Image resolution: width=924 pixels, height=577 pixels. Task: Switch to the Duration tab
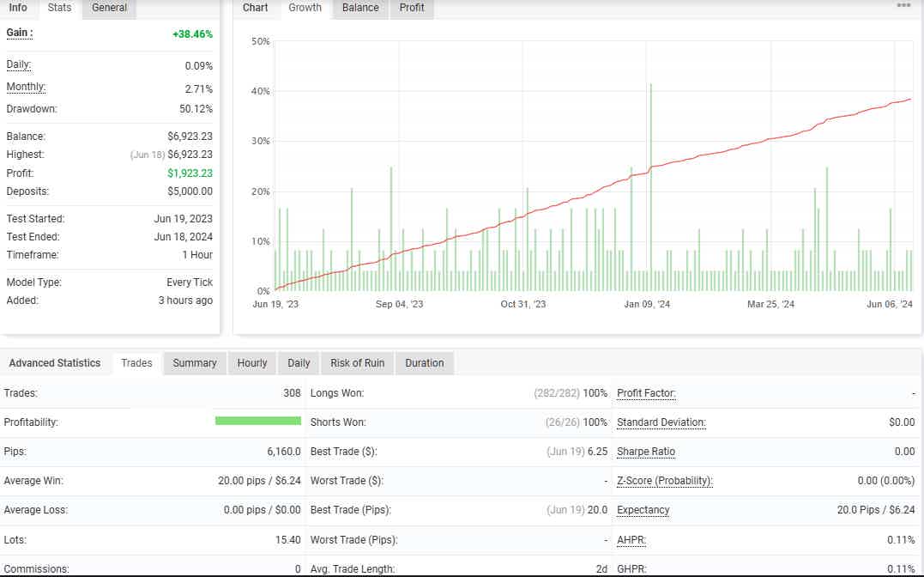(x=425, y=363)
